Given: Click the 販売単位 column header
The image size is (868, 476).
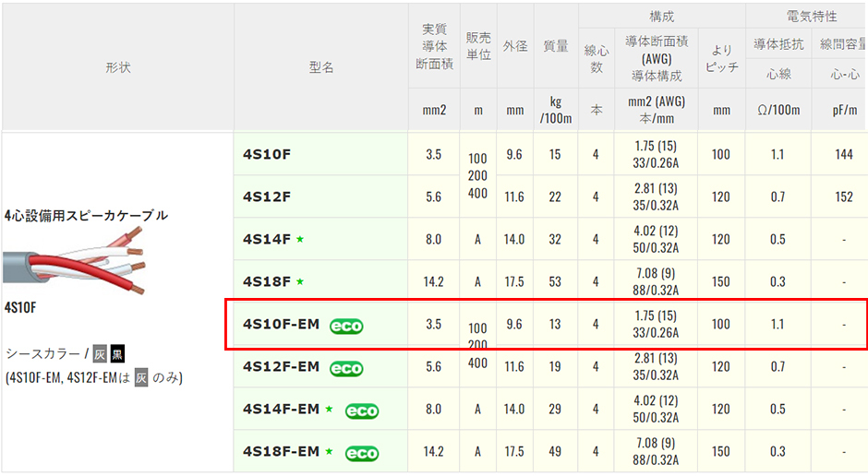Looking at the screenshot, I should click(x=478, y=46).
